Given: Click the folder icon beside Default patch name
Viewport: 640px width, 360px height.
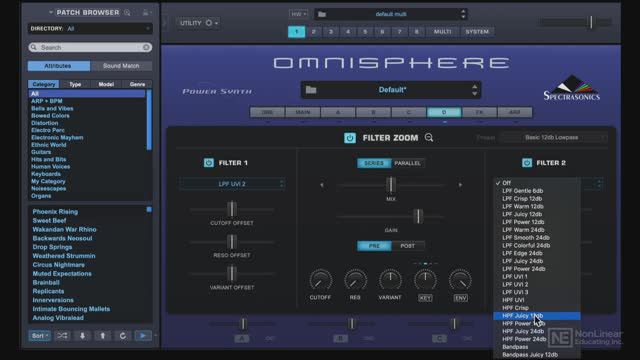Looking at the screenshot, I should coord(311,89).
